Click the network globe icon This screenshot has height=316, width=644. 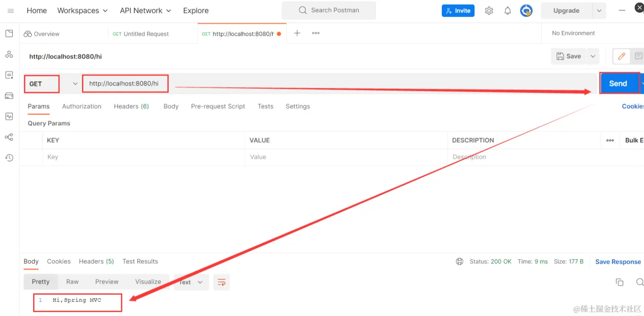[460, 262]
